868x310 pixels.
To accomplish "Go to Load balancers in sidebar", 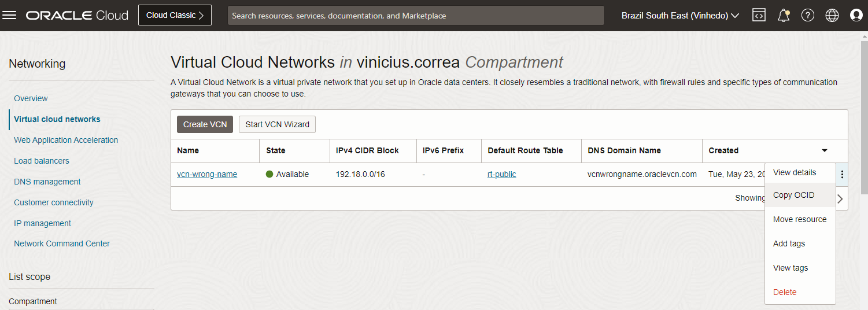I will [42, 161].
